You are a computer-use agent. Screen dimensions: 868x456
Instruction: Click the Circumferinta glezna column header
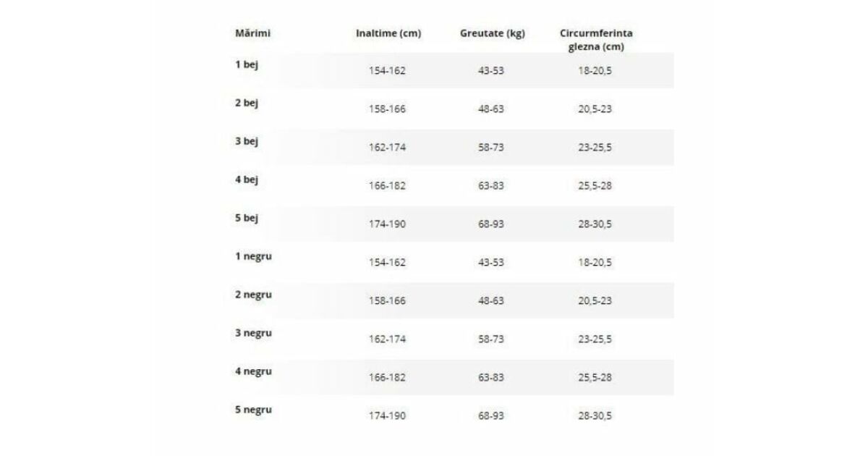(x=596, y=40)
